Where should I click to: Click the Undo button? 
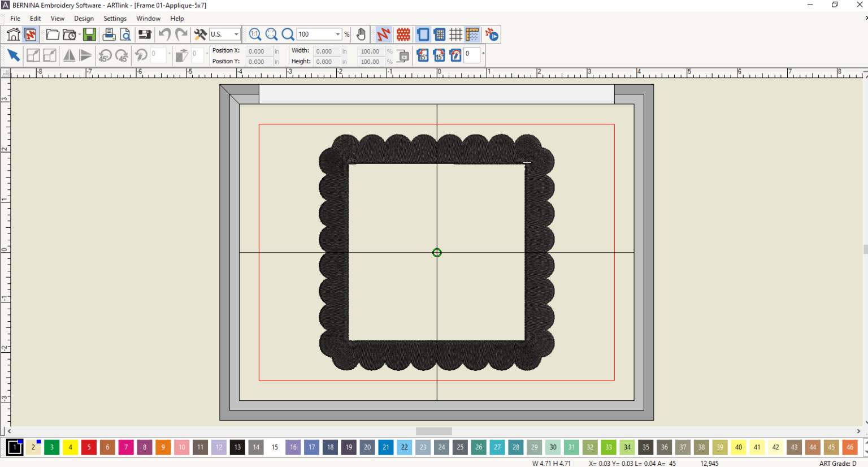click(164, 34)
